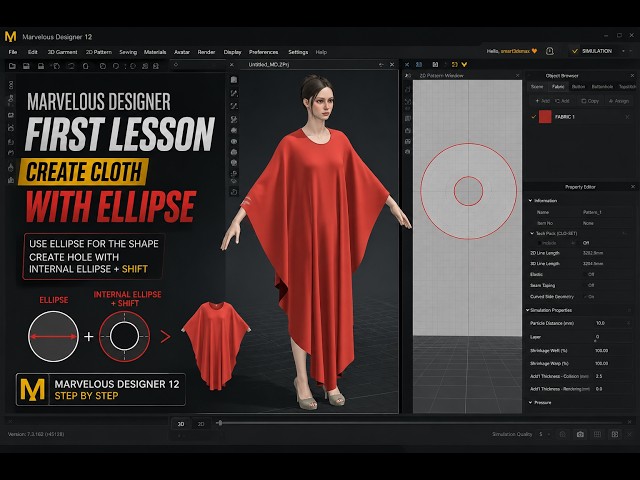Close the 2D Pattern Window panel

click(x=518, y=76)
